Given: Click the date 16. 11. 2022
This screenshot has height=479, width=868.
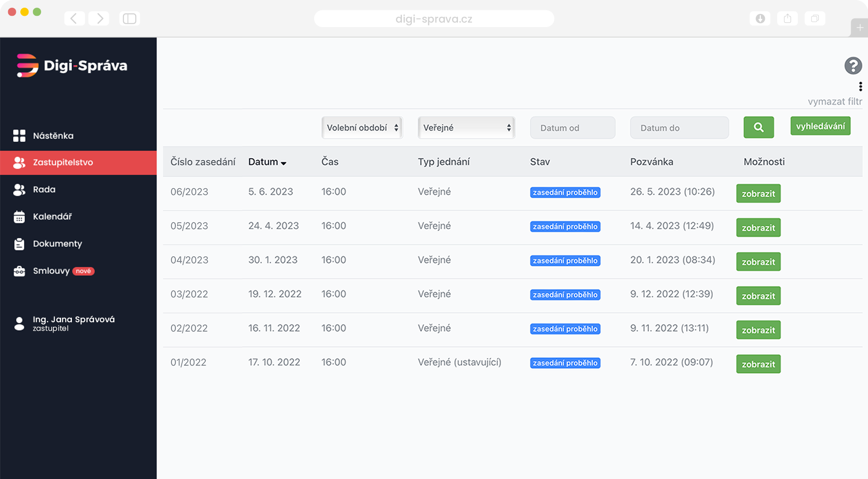Looking at the screenshot, I should click(x=274, y=328).
